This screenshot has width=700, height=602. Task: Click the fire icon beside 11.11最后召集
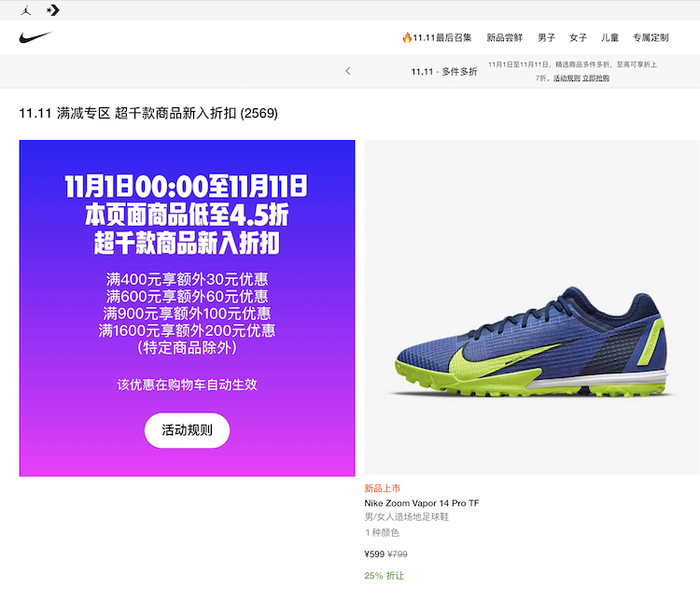coord(407,37)
